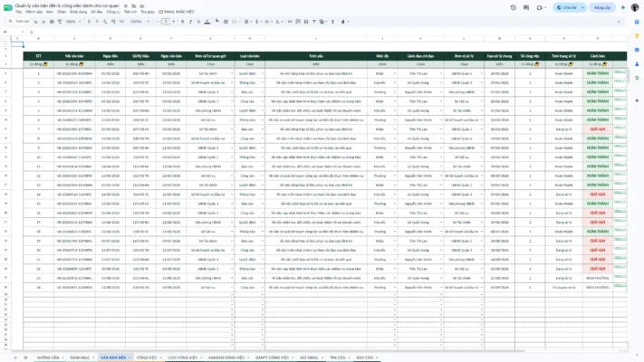Insert a comment from toolbar
Viewport: 644px width, 362px height.
(298, 22)
